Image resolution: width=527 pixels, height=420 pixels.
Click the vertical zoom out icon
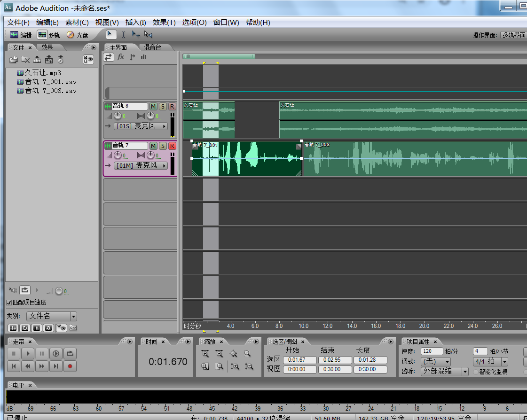[248, 366]
